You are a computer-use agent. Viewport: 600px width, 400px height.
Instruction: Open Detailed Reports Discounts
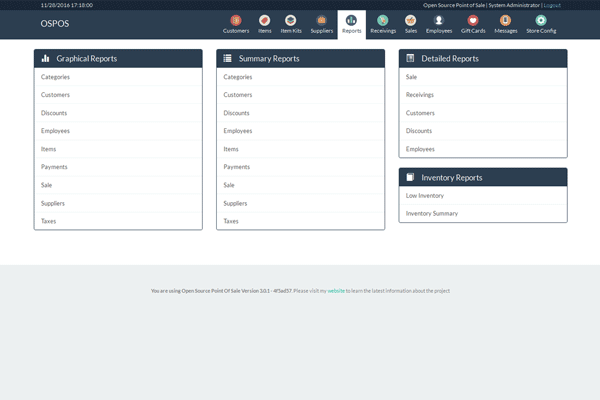tap(483, 131)
